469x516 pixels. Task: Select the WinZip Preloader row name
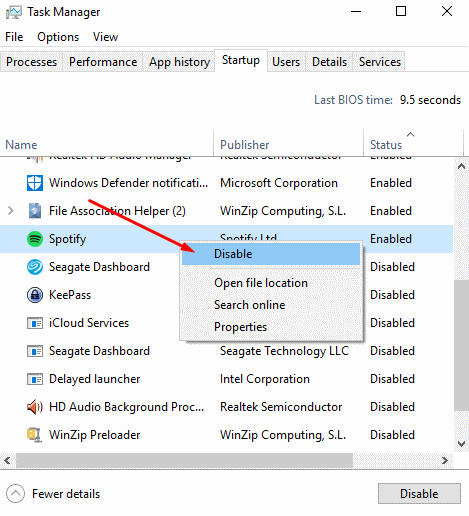tap(95, 435)
